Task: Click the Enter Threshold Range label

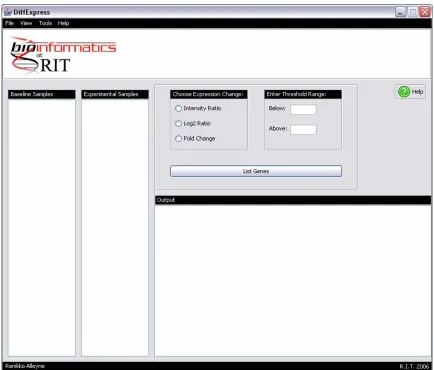Action: tap(303, 94)
